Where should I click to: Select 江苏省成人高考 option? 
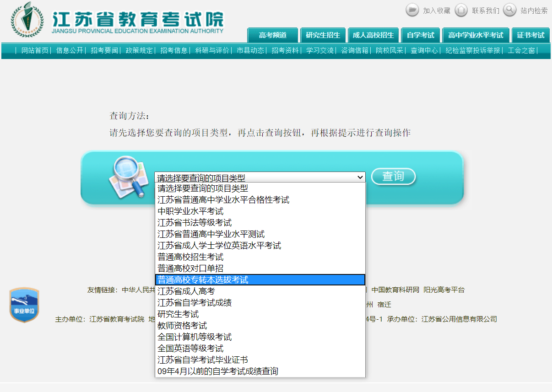pos(260,291)
